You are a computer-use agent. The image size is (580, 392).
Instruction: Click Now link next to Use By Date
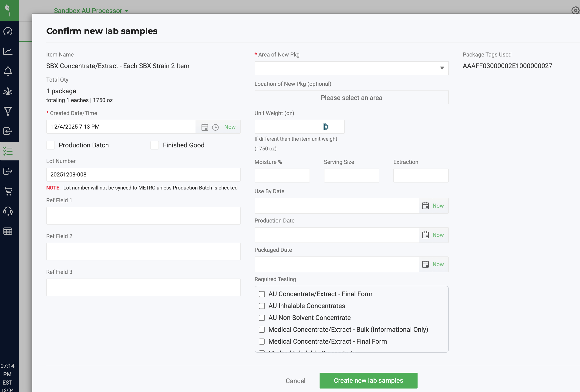tap(438, 206)
